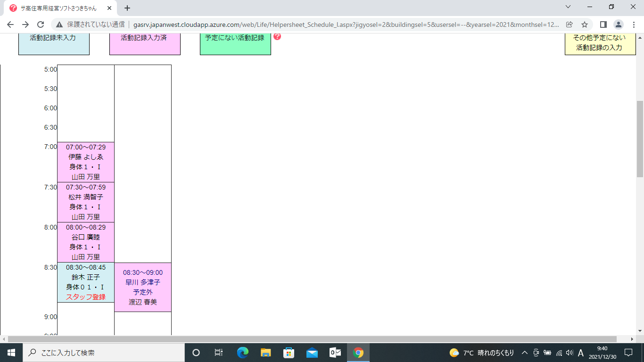This screenshot has width=644, height=362.
Task: Open a new browser tab
Action: click(x=127, y=8)
